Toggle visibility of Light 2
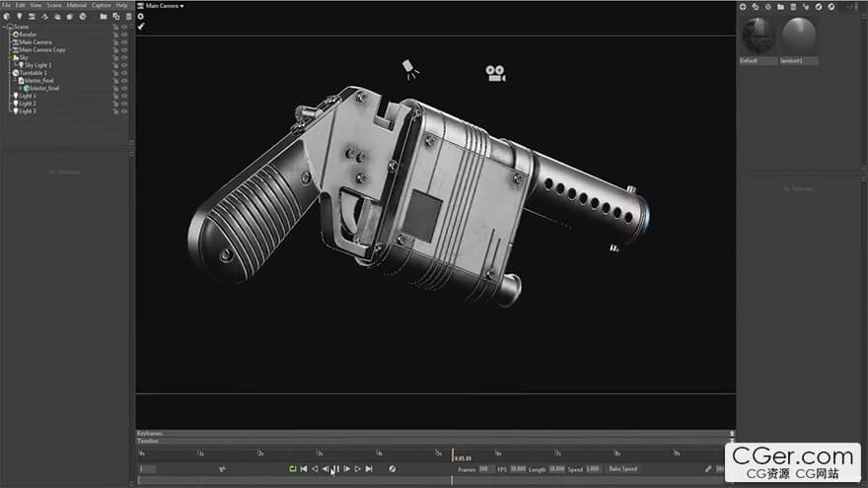The width and height of the screenshot is (868, 488). click(124, 104)
